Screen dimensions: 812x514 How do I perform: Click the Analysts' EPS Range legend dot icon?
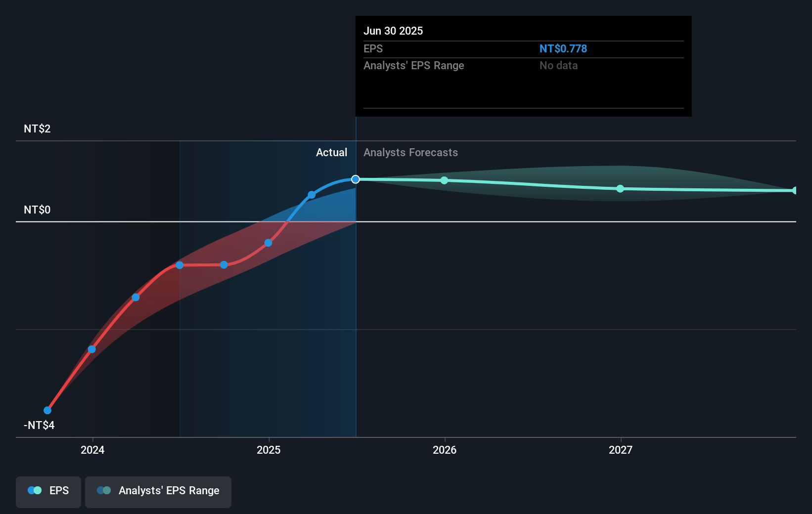click(x=104, y=490)
